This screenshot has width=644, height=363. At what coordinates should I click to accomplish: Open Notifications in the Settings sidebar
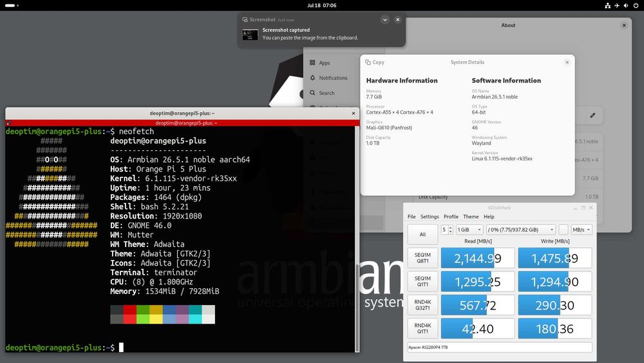332,78
